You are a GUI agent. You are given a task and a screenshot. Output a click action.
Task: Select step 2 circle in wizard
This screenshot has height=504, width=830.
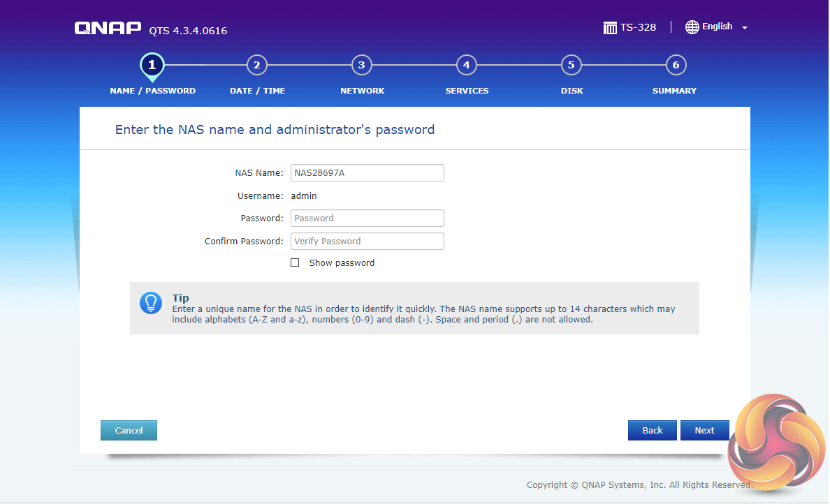point(256,65)
